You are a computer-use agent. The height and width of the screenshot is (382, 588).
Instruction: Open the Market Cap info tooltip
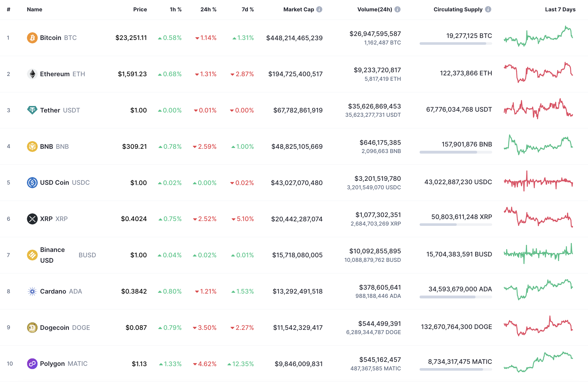tap(320, 9)
